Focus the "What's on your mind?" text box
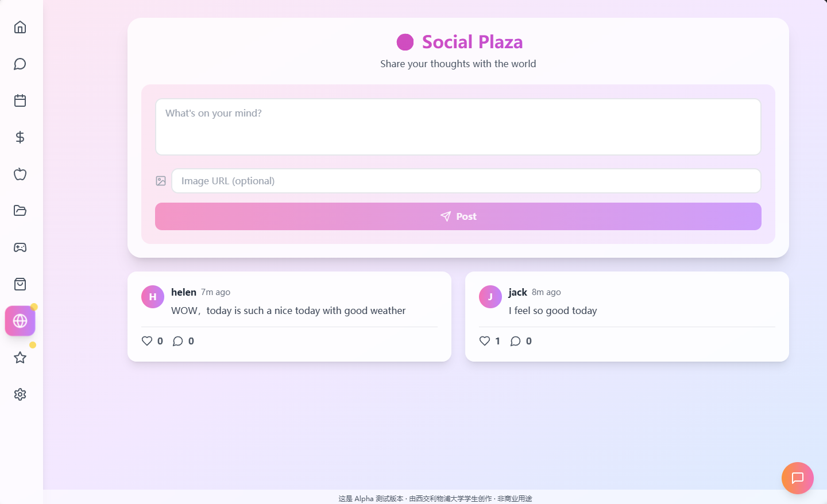 (x=458, y=127)
